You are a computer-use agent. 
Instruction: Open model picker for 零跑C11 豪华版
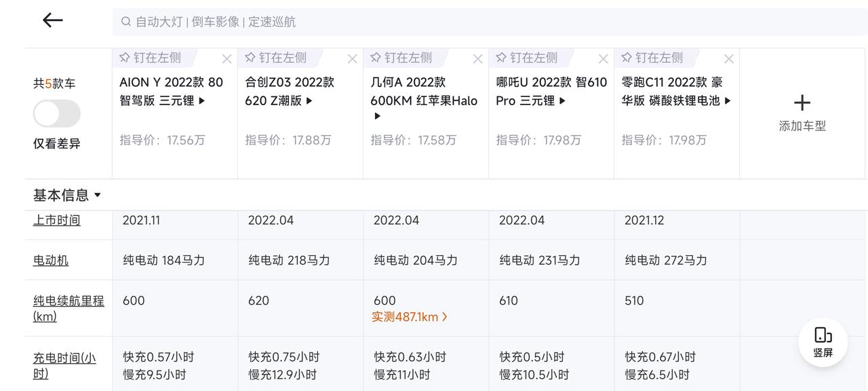[676, 92]
